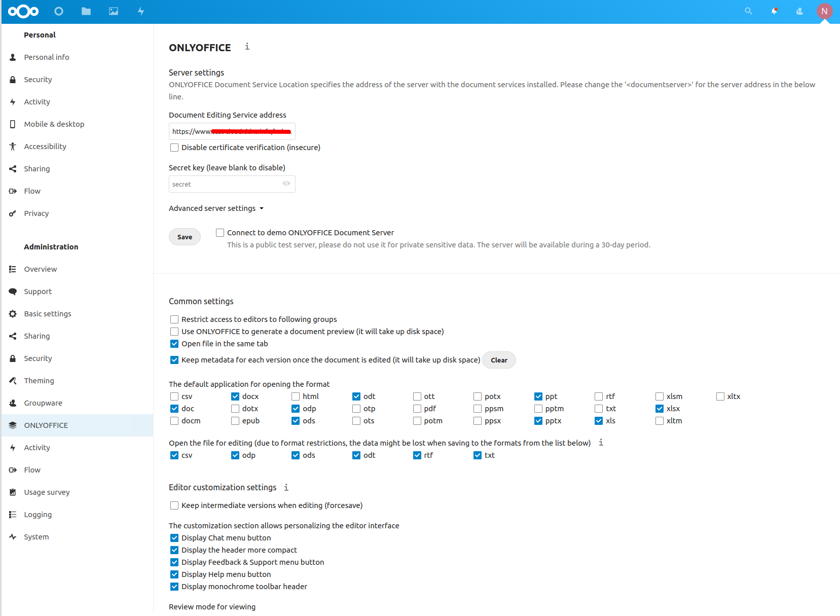The image size is (840, 616).
Task: Open the Files app from the top bar
Action: pos(86,11)
